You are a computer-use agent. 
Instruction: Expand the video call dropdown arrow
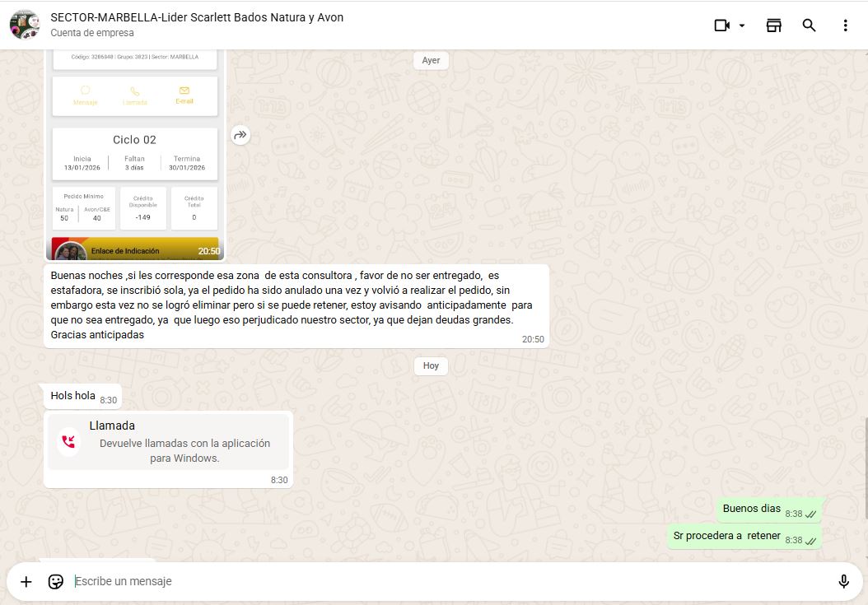tap(742, 26)
